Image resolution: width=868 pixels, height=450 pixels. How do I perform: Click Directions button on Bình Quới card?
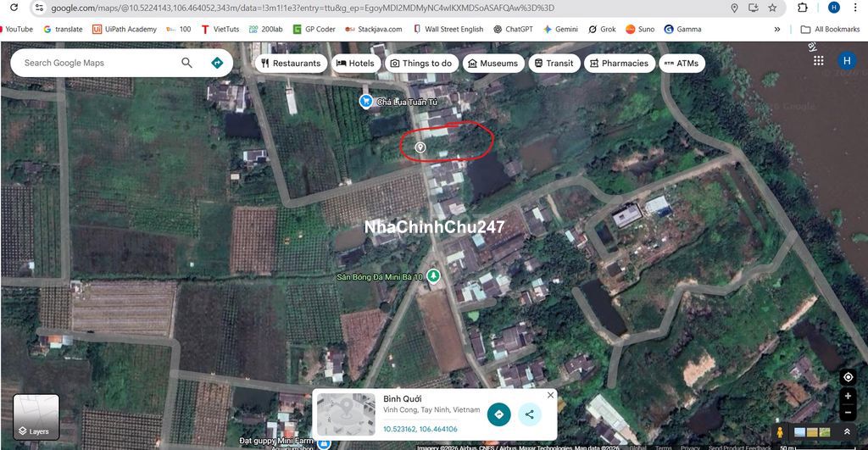pyautogui.click(x=498, y=414)
